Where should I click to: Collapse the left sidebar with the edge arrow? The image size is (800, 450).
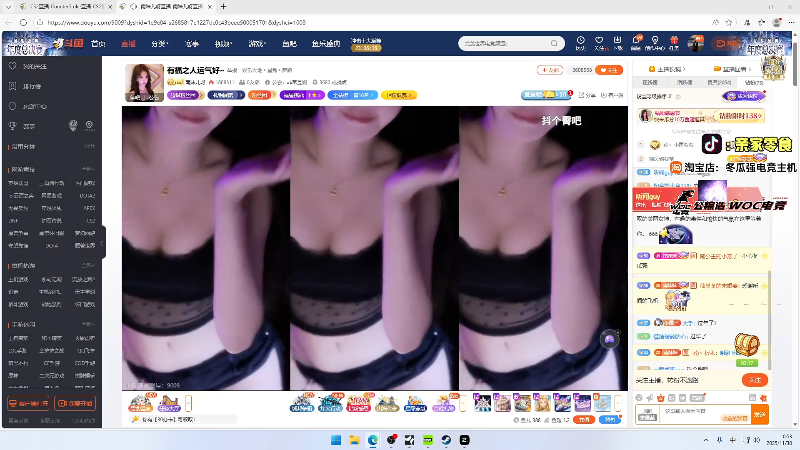click(x=103, y=243)
